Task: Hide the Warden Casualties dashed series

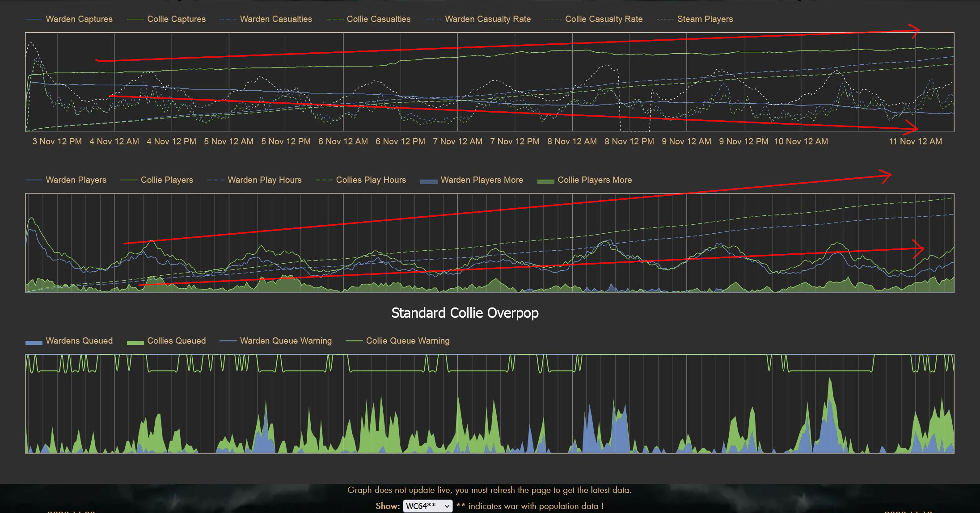Action: (x=275, y=19)
